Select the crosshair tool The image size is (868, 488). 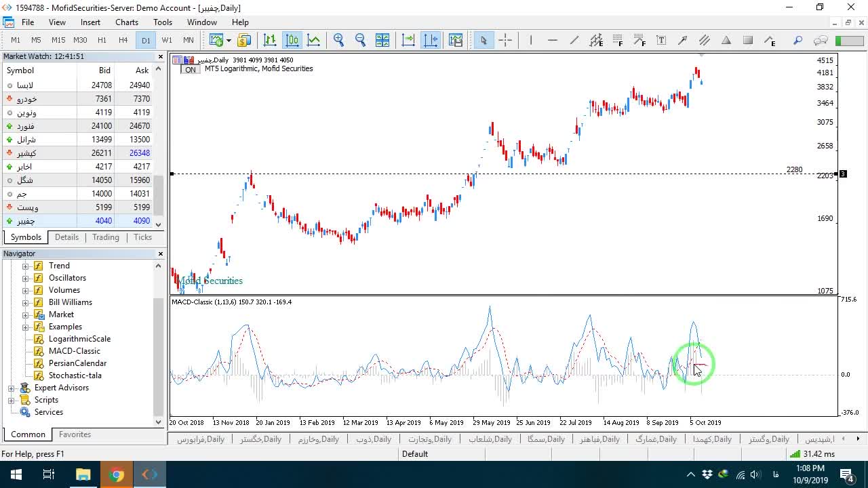(505, 40)
